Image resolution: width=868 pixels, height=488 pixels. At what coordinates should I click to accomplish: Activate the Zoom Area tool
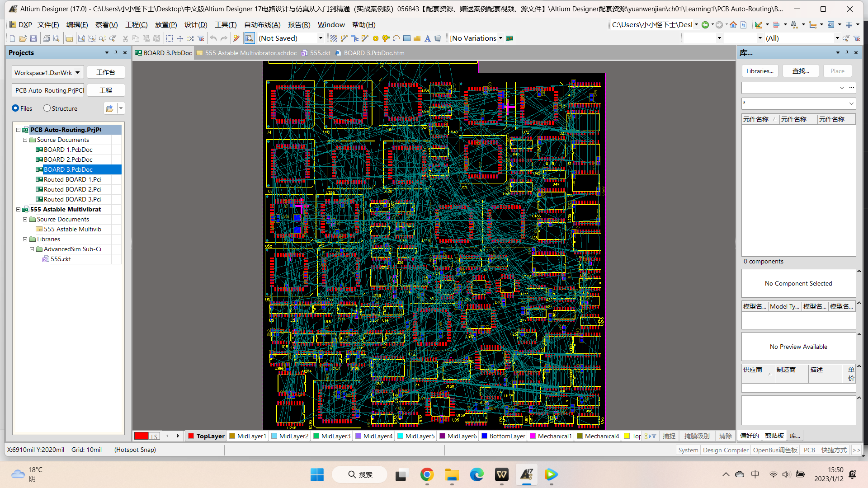[x=92, y=38]
